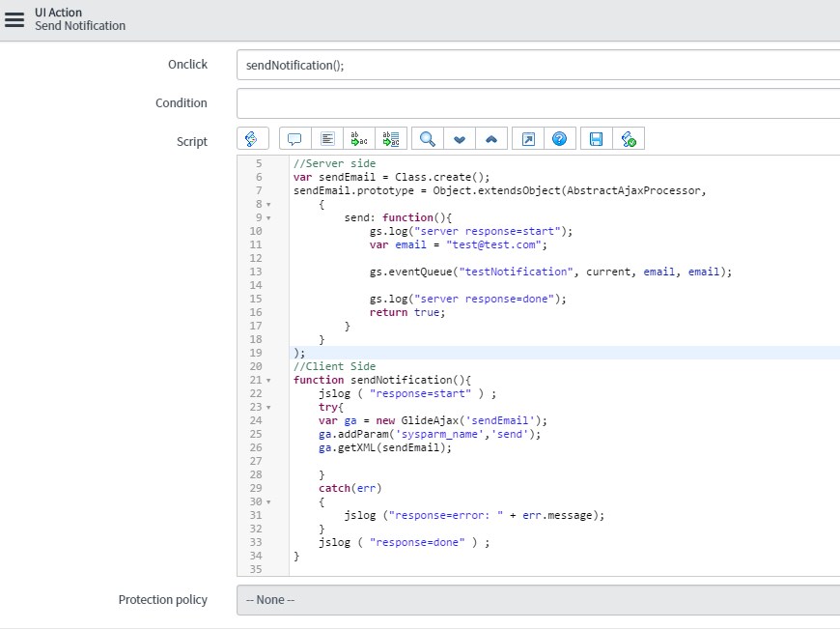Viewport: 840px width, 630px height.
Task: Click the toggle comment speech-bubble icon
Action: [x=294, y=139]
